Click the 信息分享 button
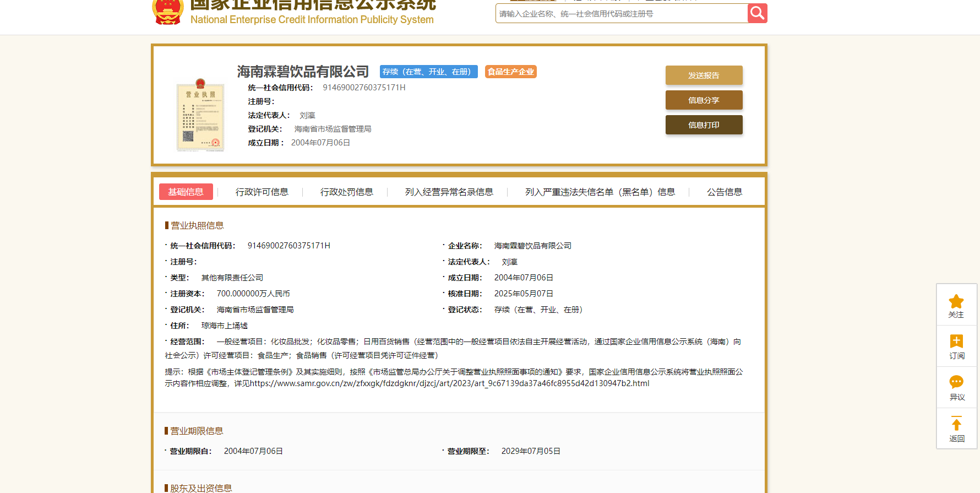Image resolution: width=980 pixels, height=493 pixels. tap(704, 100)
